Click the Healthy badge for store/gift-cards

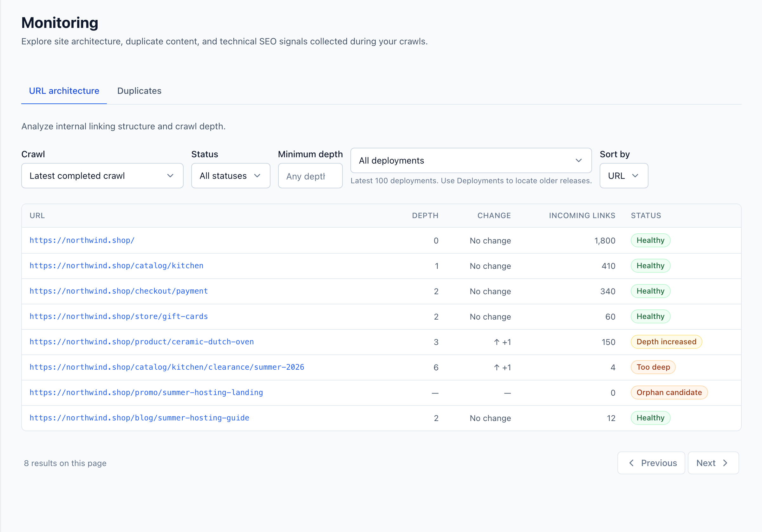pos(650,317)
